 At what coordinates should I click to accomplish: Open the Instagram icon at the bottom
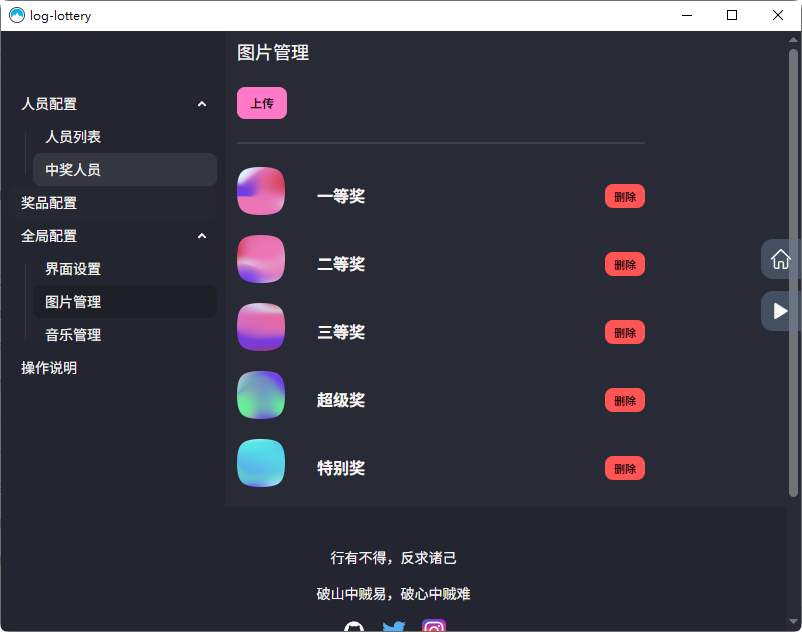click(x=433, y=627)
